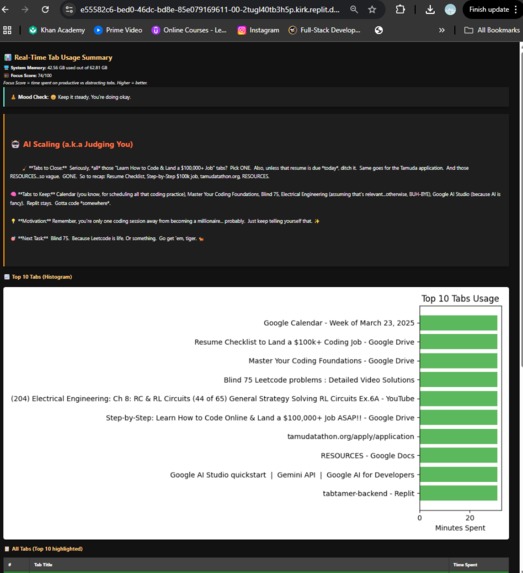This screenshot has height=573, width=523.
Task: Click the zoom magnifier icon in address bar
Action: pos(354,10)
